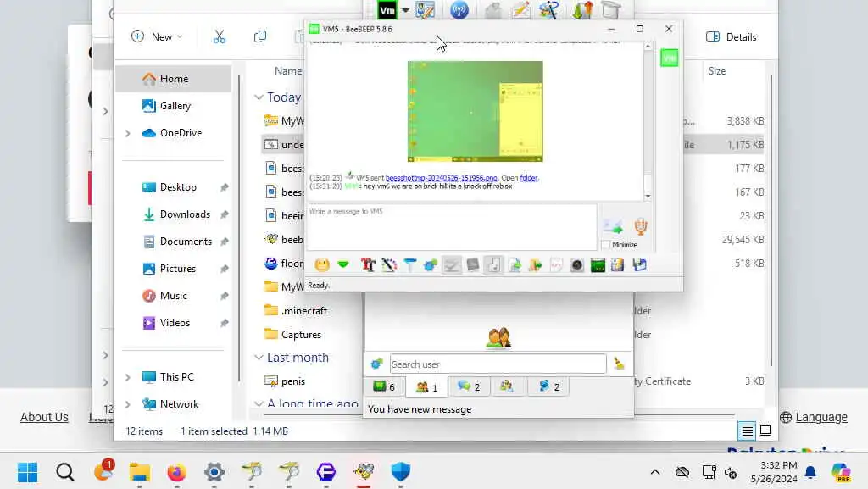868x489 pixels.
Task: Switch to the users tab showing 1
Action: (427, 386)
